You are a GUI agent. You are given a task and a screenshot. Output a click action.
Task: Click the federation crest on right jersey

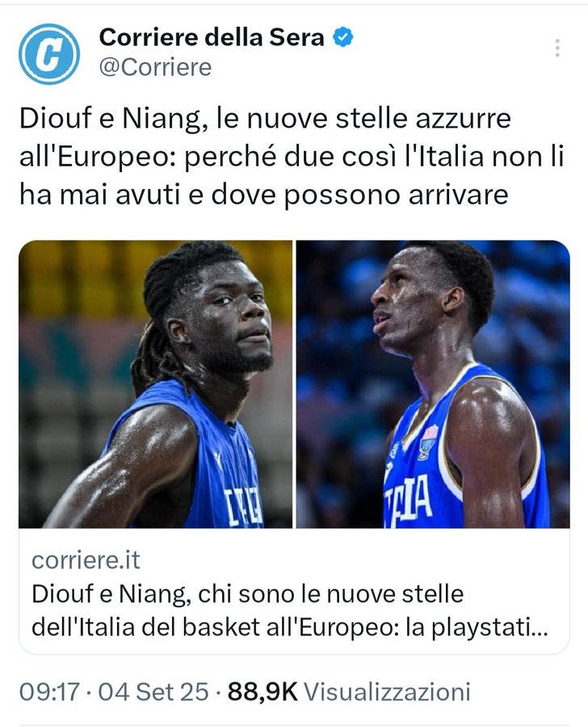click(x=427, y=442)
